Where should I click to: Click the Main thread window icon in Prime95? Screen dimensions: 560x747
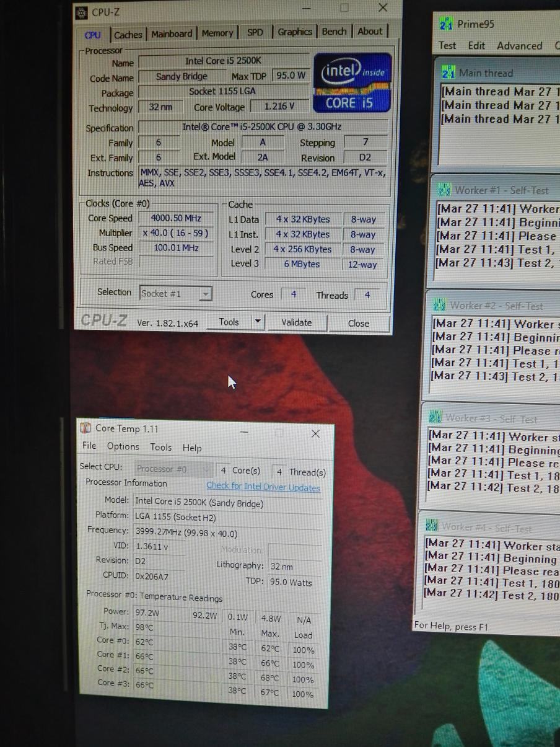448,73
